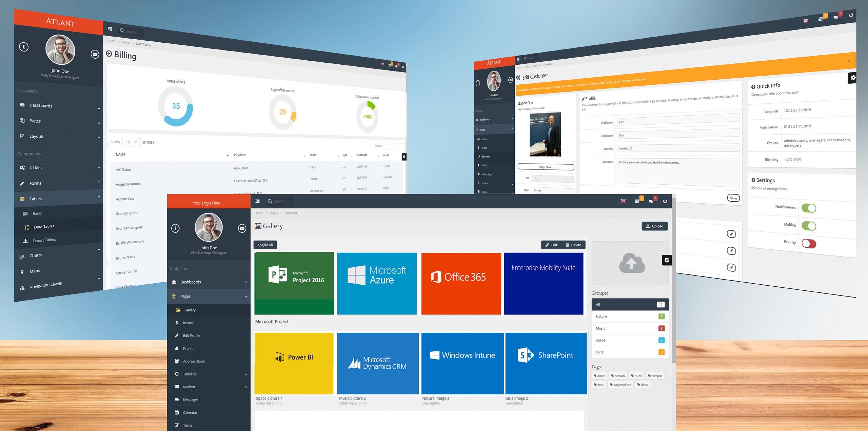Click the Toggle All button
868x431 pixels.
pyautogui.click(x=265, y=245)
